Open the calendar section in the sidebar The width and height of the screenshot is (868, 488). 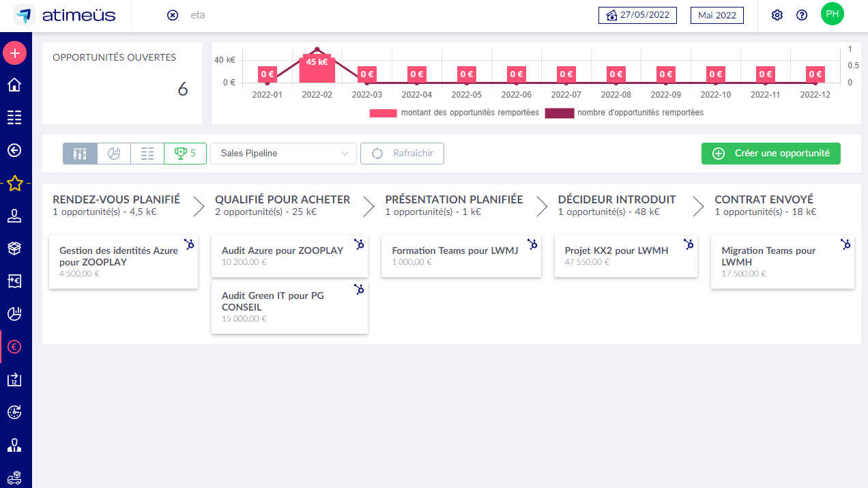click(x=14, y=379)
